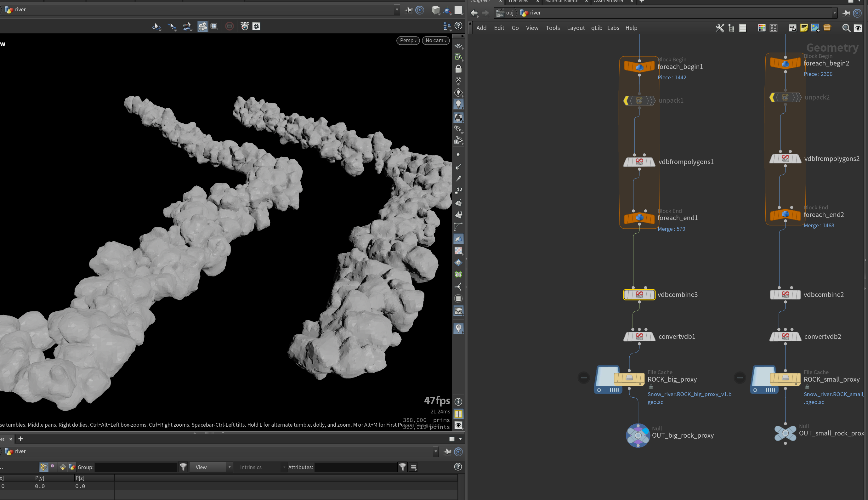Toggle pin on network editor pane
868x500 pixels.
point(846,13)
